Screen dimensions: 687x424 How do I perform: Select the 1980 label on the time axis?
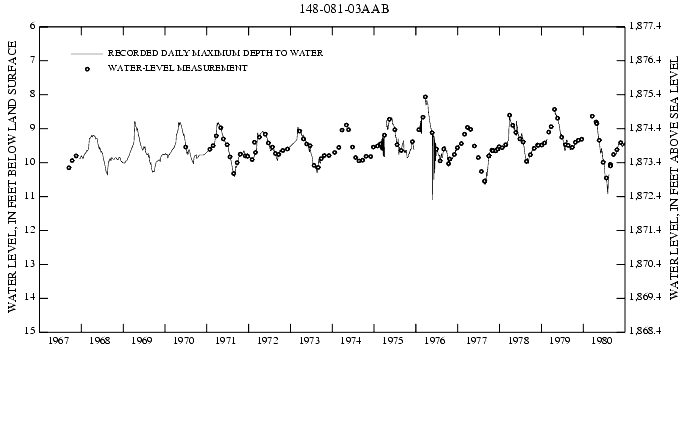pyautogui.click(x=603, y=341)
